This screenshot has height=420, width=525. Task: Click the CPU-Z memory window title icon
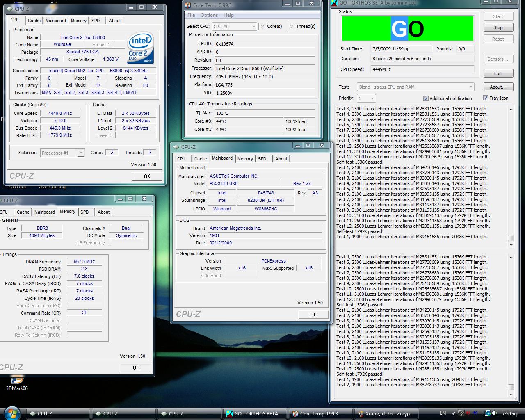point(1,200)
